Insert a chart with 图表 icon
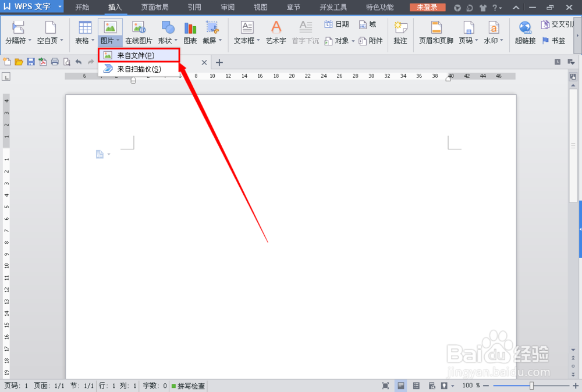Image resolution: width=582 pixels, height=392 pixels. (x=190, y=32)
